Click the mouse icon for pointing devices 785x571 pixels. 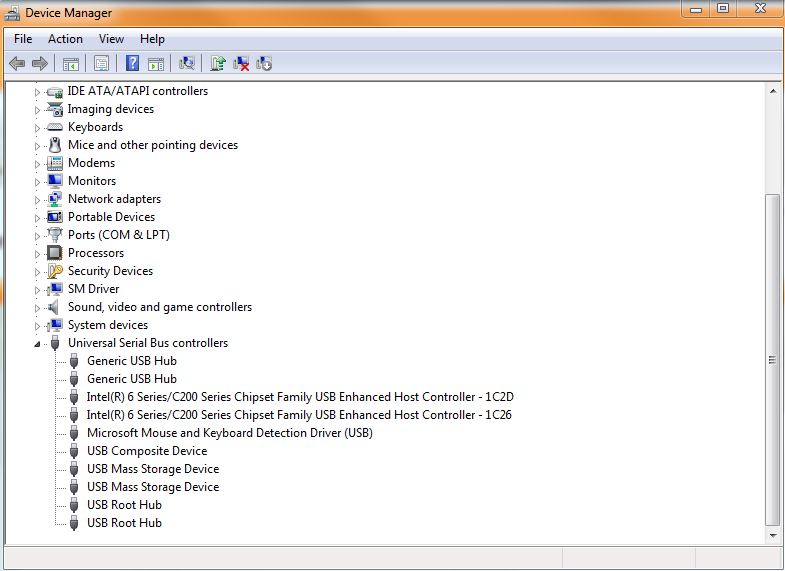(x=55, y=145)
